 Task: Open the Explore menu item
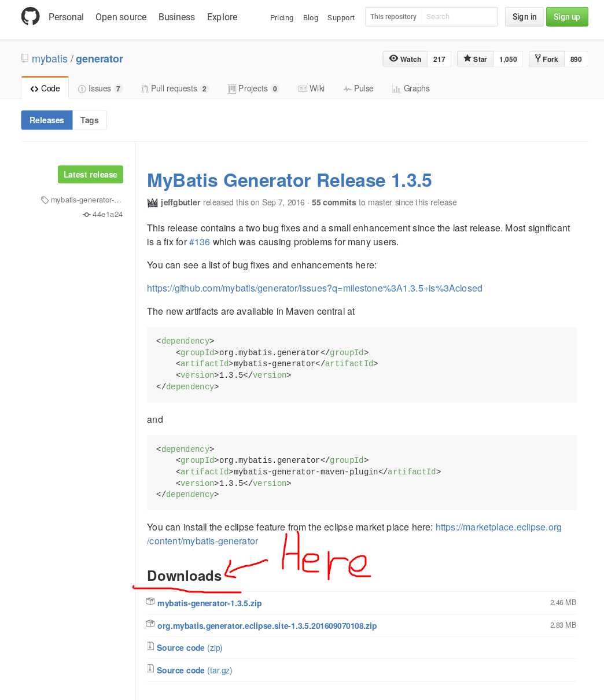[222, 17]
